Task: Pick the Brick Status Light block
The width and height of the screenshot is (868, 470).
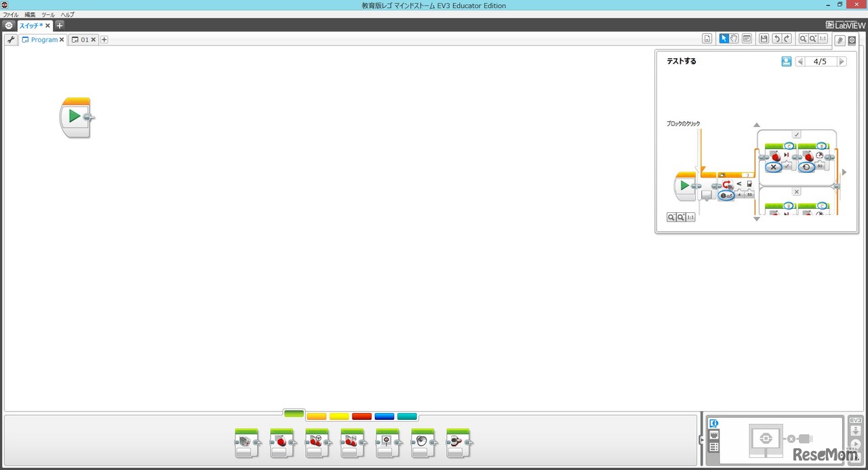Action: (x=458, y=442)
